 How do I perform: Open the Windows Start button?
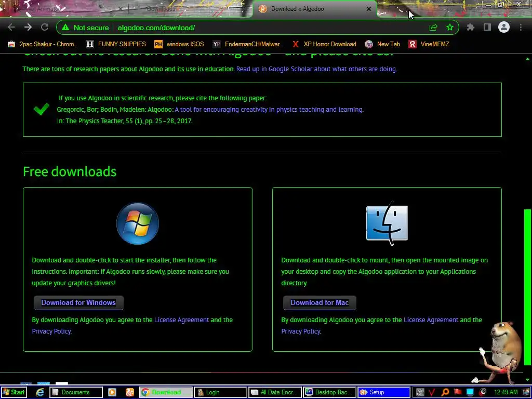(14, 392)
